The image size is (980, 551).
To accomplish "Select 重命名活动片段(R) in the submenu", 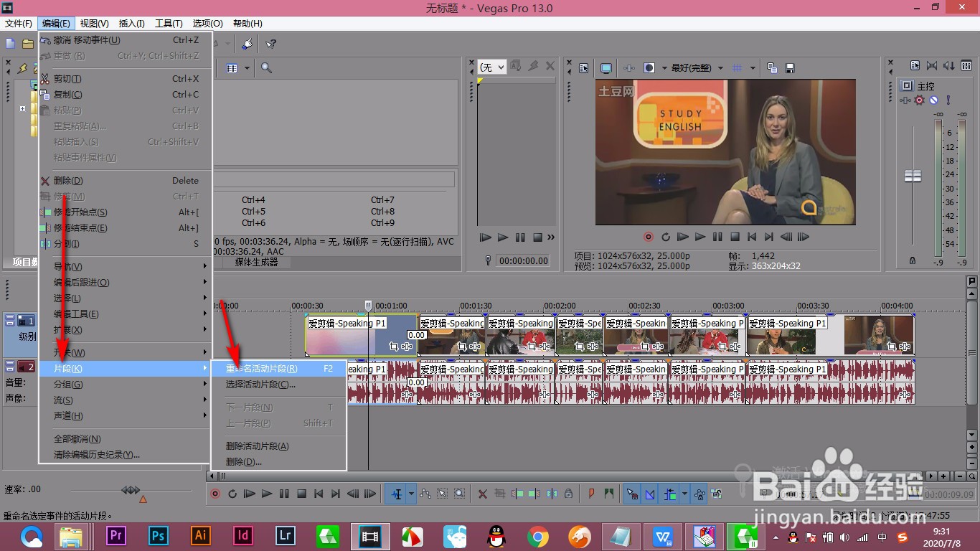I will 278,369.
